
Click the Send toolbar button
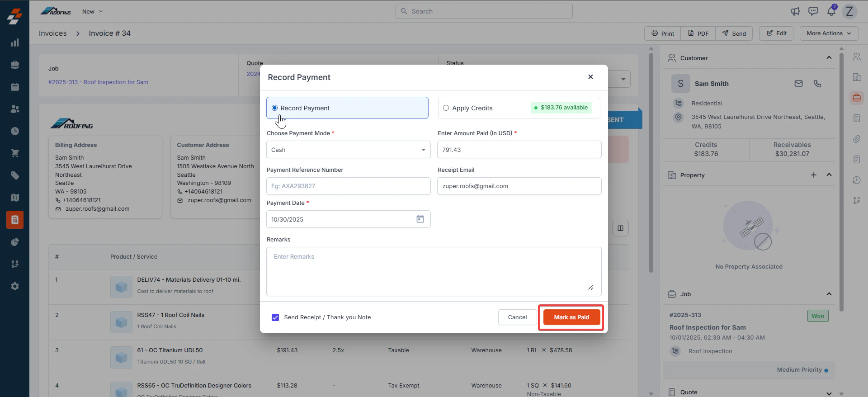(734, 33)
